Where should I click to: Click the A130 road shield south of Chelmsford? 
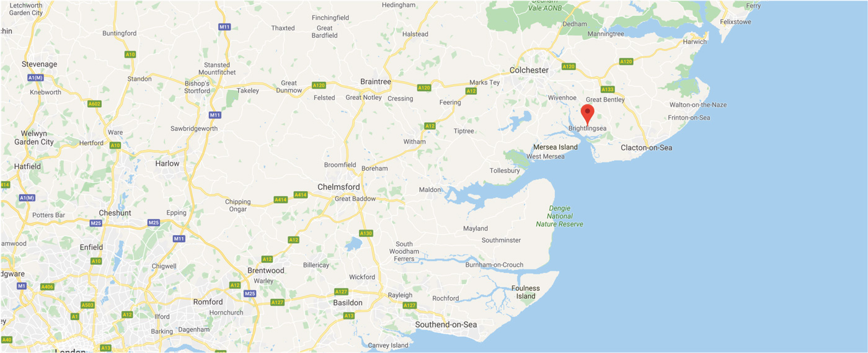(x=366, y=233)
